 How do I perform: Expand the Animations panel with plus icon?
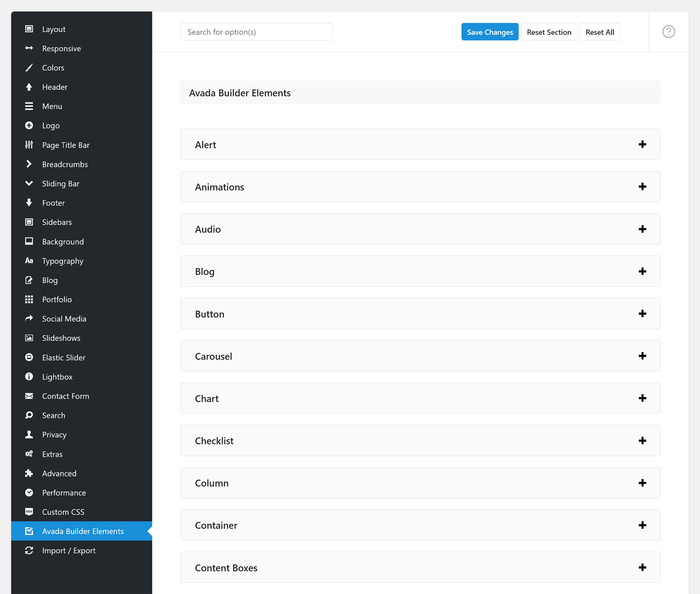[642, 187]
